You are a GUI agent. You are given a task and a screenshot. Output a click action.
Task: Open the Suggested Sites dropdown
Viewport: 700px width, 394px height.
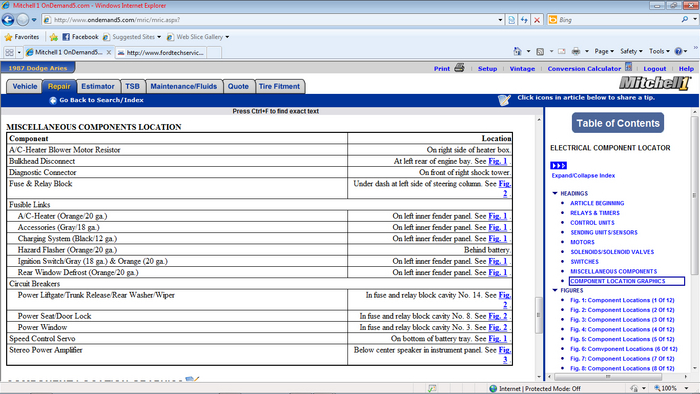click(x=159, y=37)
